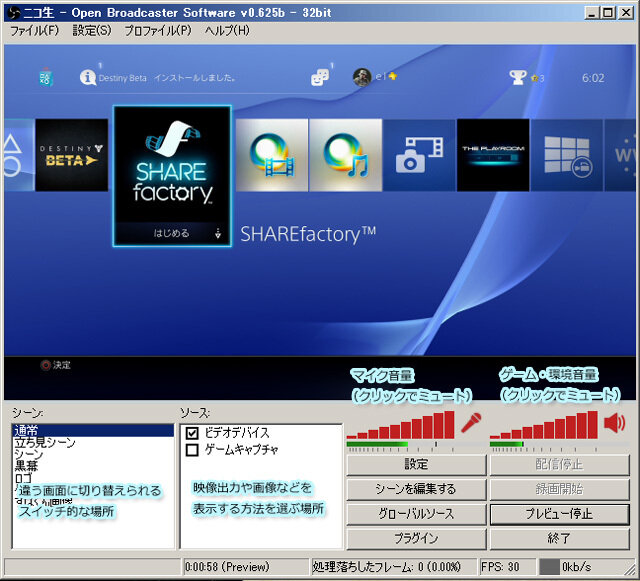Click the プレビュー停止 button
The height and width of the screenshot is (581, 640).
click(x=560, y=514)
